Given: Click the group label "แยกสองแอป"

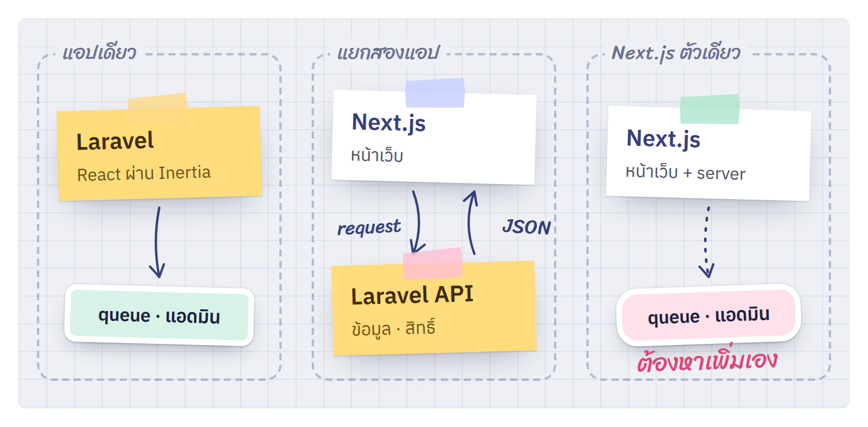Looking at the screenshot, I should [x=388, y=53].
